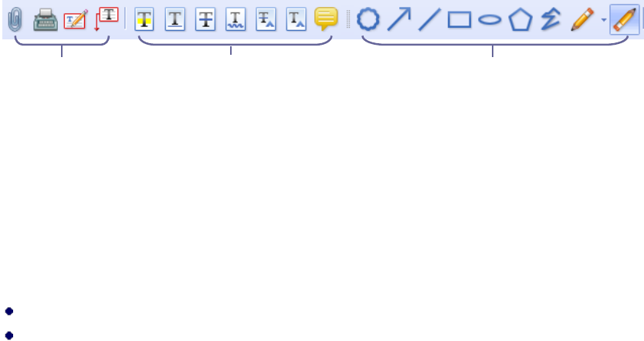
Task: Select the Polygon Line zigzag tool
Action: pyautogui.click(x=551, y=19)
